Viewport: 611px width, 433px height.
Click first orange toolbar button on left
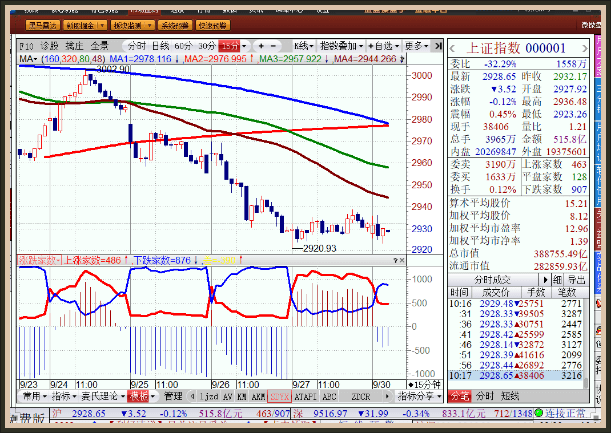click(43, 25)
